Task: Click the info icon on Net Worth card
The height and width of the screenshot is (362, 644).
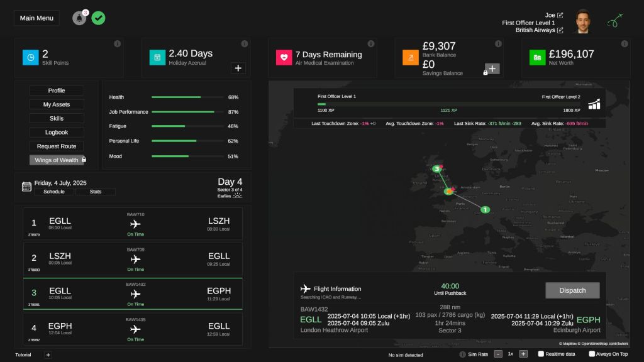Action: 625,43
